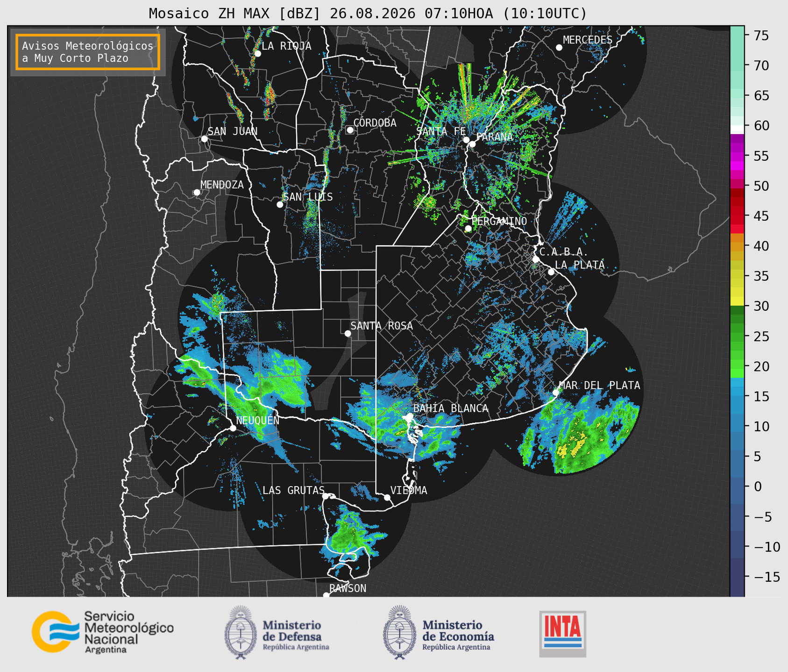Click the 60 dBZ white color band

pyautogui.click(x=737, y=129)
